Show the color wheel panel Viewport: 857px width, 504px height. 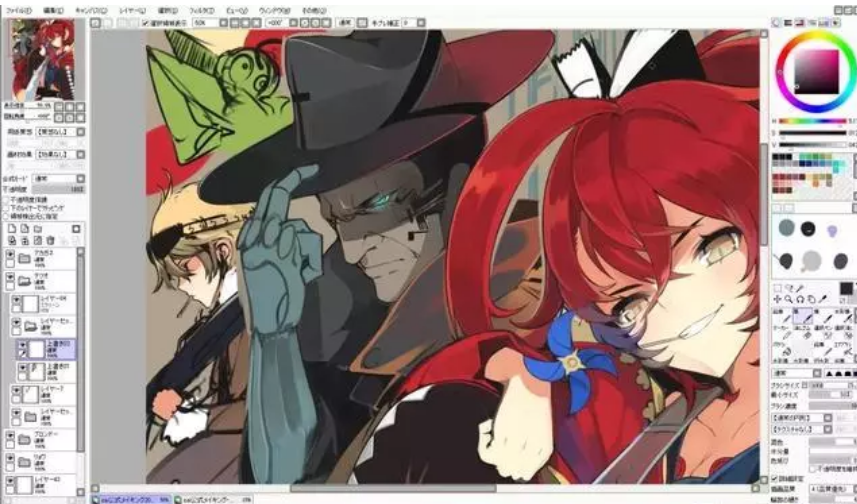776,23
